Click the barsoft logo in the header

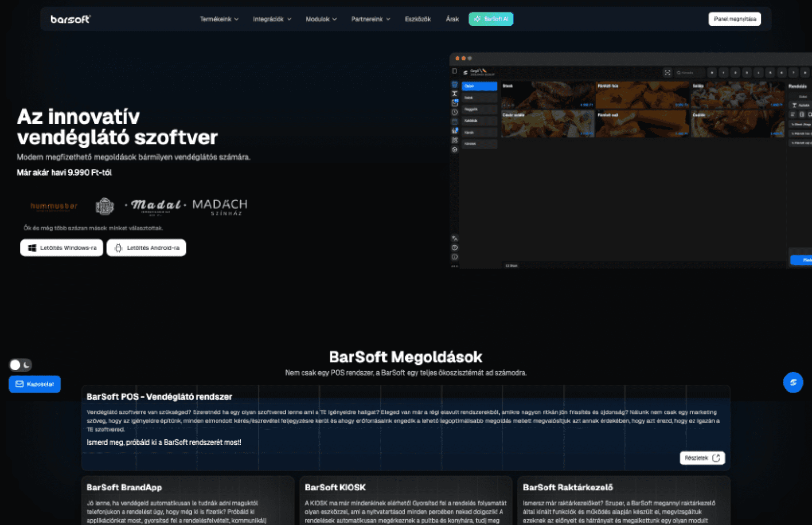[70, 19]
